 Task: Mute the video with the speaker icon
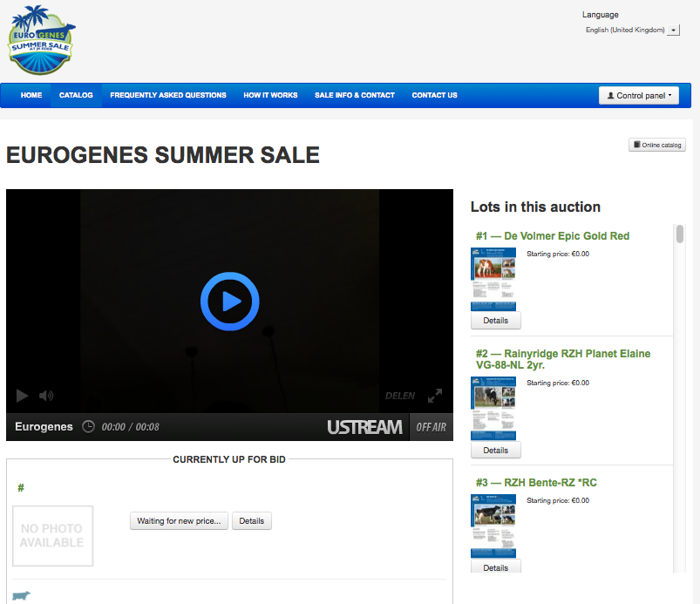click(x=46, y=396)
